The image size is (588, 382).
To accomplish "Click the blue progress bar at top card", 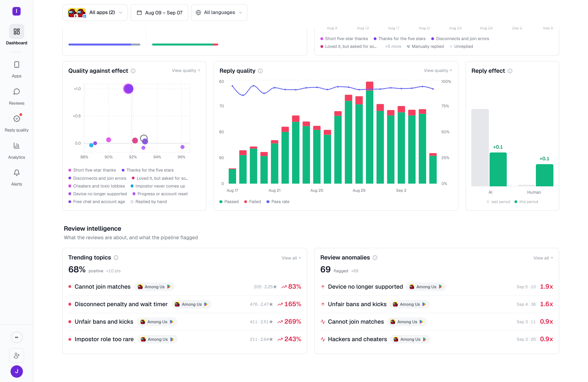I will [104, 45].
